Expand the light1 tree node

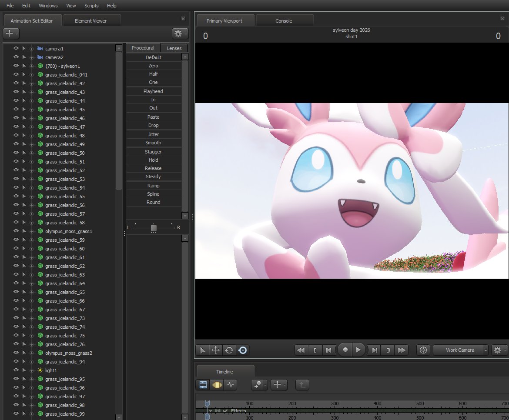31,370
